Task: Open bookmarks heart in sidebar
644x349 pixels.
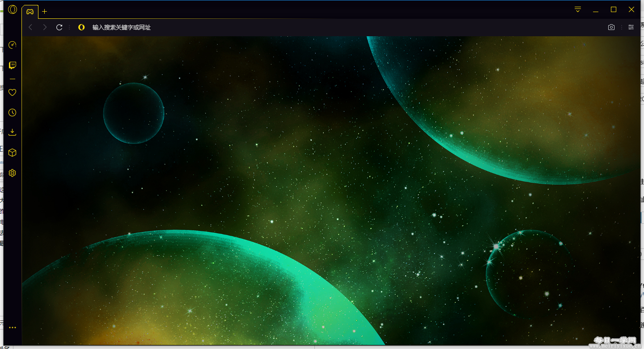Action: pos(13,93)
